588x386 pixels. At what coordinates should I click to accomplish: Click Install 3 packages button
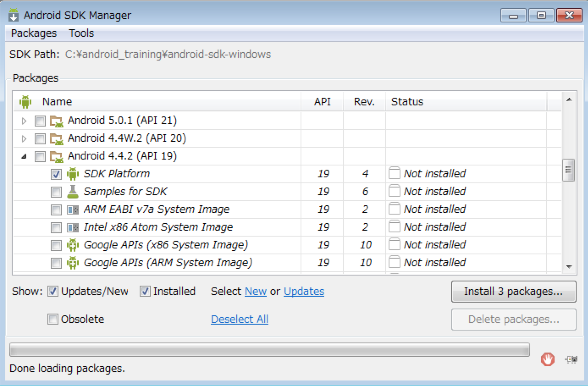513,292
